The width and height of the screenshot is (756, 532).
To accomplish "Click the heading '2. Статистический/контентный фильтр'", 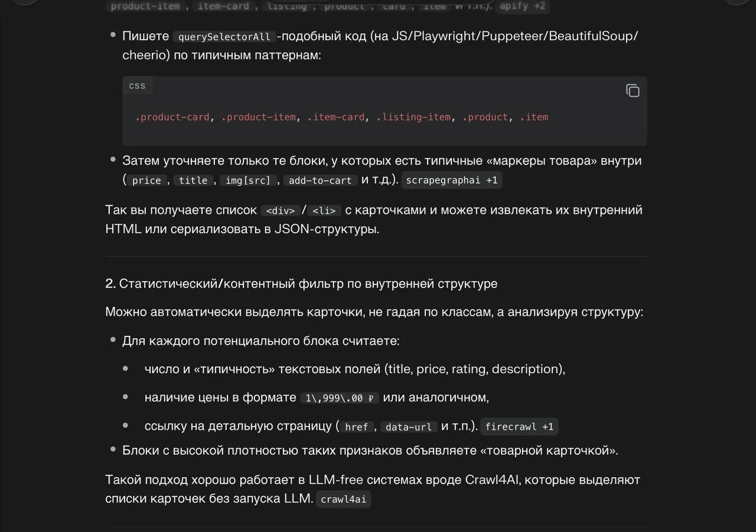I will pyautogui.click(x=301, y=283).
